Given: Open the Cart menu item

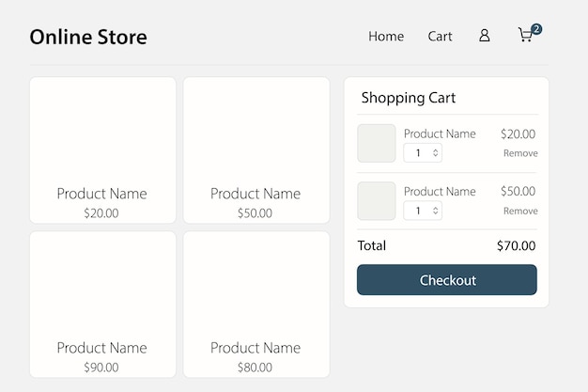Looking at the screenshot, I should 440,37.
